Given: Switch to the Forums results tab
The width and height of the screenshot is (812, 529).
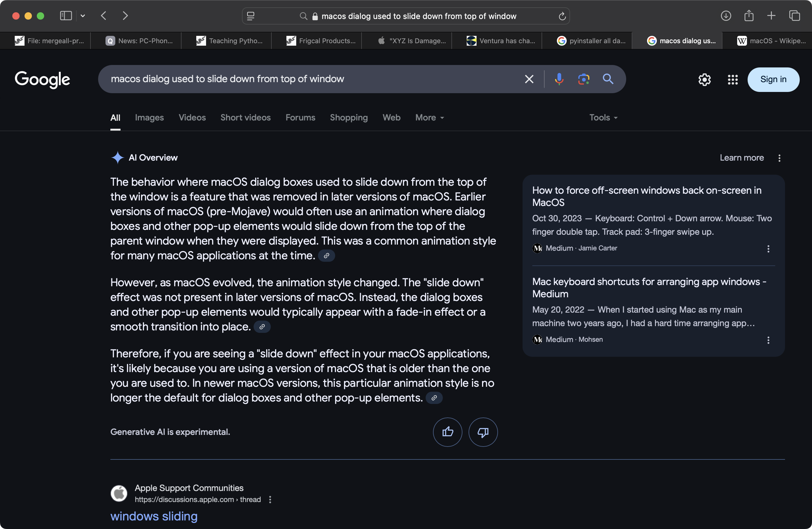Looking at the screenshot, I should click(x=300, y=118).
